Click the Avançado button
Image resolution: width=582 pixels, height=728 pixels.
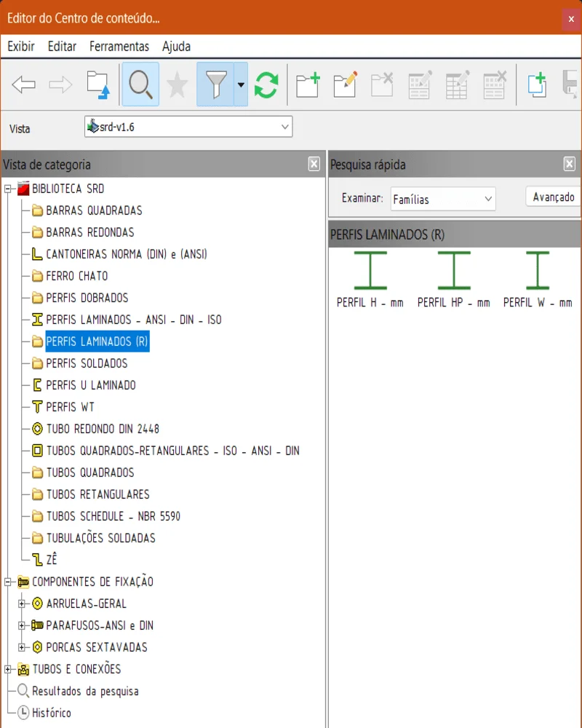coord(553,197)
